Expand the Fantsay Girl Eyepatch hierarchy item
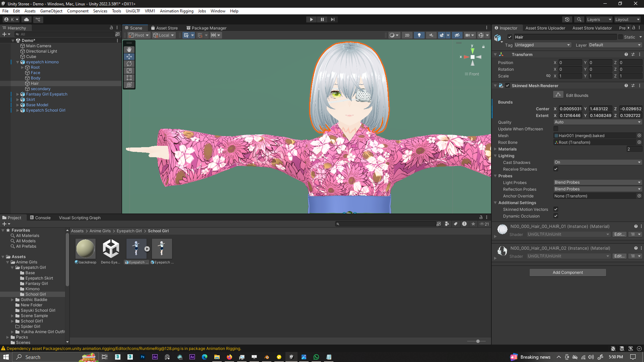644x362 pixels. [18, 94]
